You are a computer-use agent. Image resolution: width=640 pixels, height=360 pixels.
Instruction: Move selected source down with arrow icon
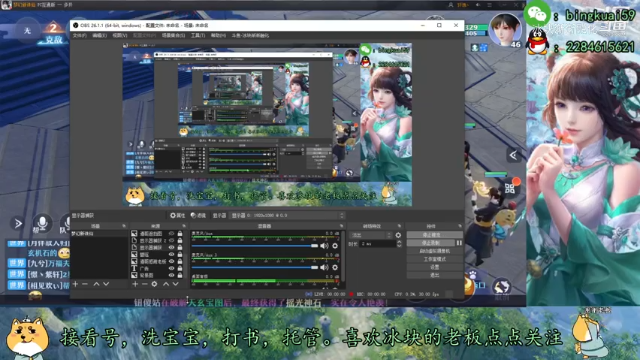point(176,284)
